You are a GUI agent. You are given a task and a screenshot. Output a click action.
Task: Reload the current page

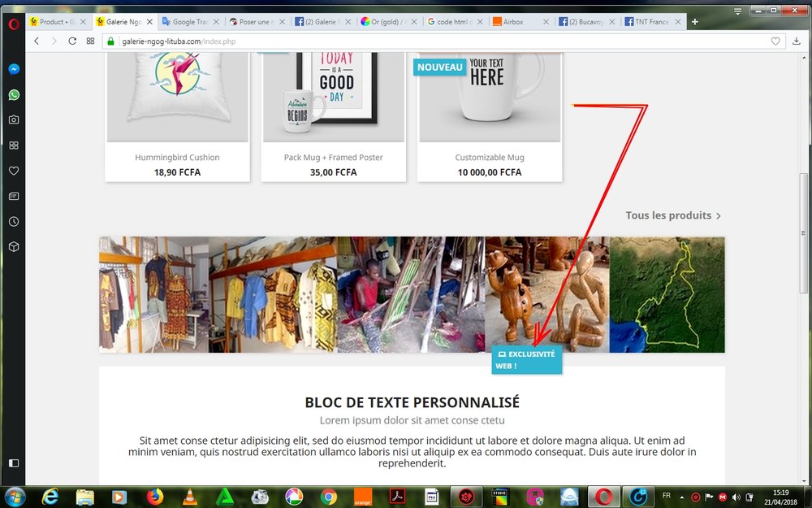[x=71, y=41]
